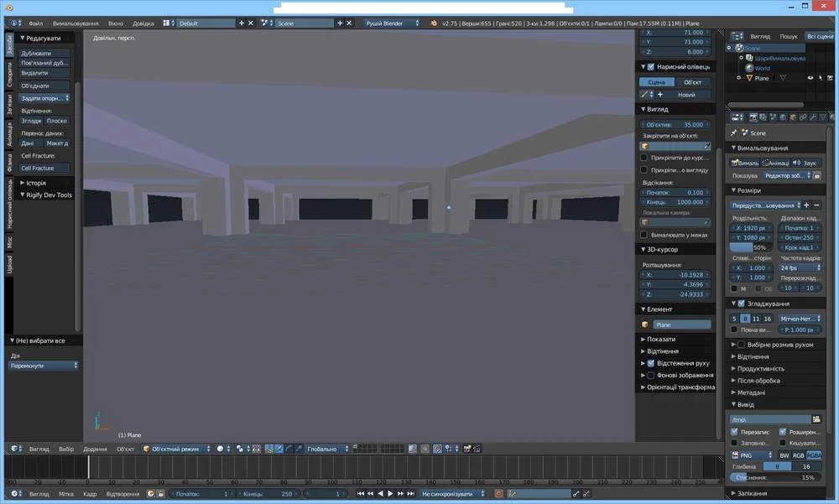Click the Видалити button
This screenshot has width=839, height=504.
(x=44, y=73)
